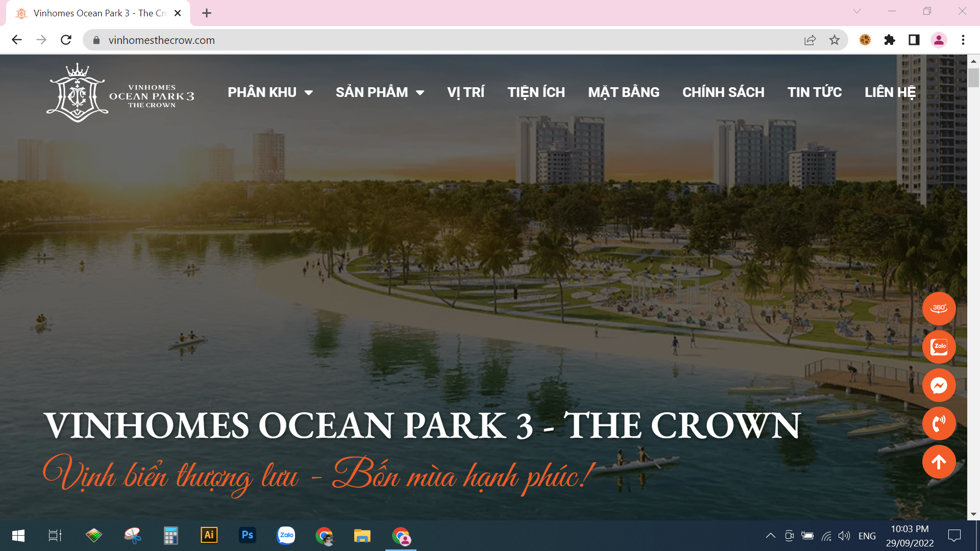980x551 pixels.
Task: Open the Messenger chat button
Action: pos(939,385)
